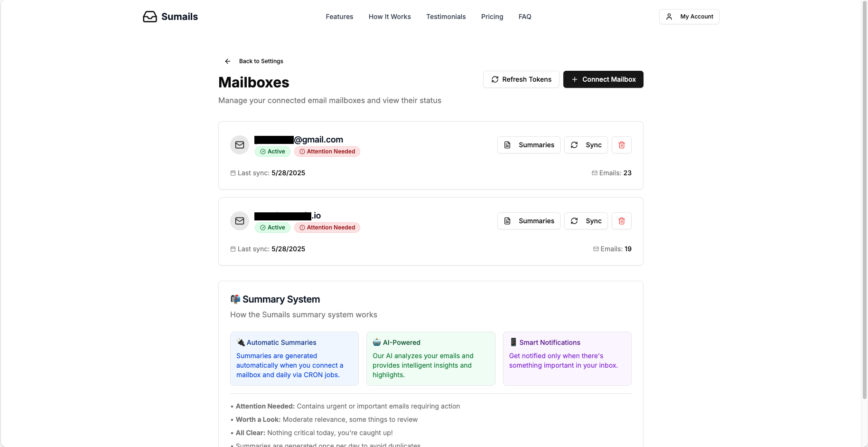The image size is (868, 447).
Task: Click the phone icon on Smart Notifications card
Action: (x=513, y=342)
